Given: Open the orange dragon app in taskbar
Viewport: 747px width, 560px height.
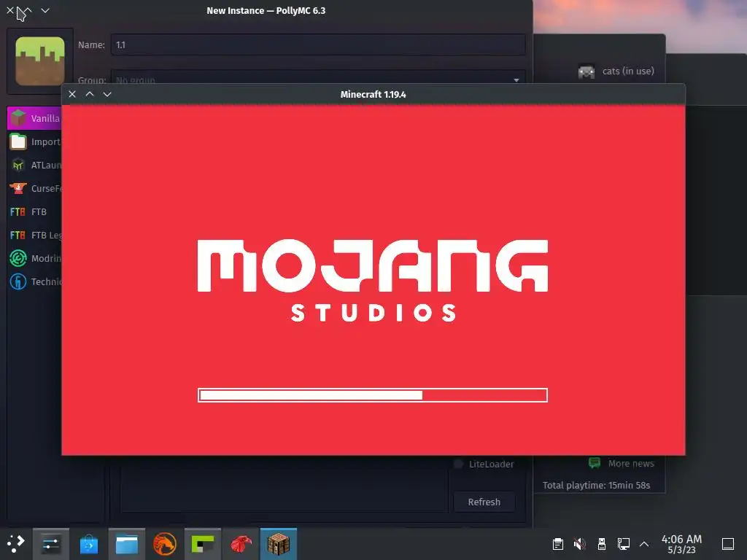Looking at the screenshot, I should pos(165,543).
